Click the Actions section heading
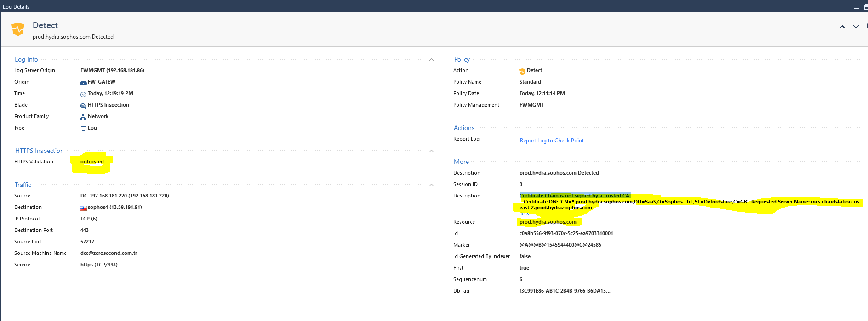 pos(464,128)
